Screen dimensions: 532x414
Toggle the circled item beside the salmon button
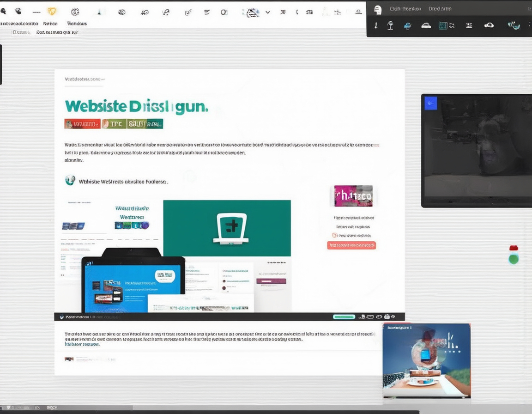[334, 235]
